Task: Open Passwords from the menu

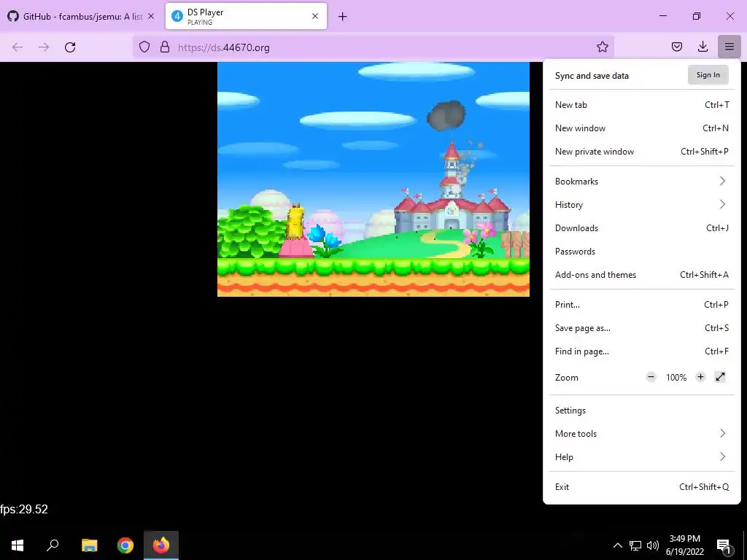Action: (x=642, y=252)
